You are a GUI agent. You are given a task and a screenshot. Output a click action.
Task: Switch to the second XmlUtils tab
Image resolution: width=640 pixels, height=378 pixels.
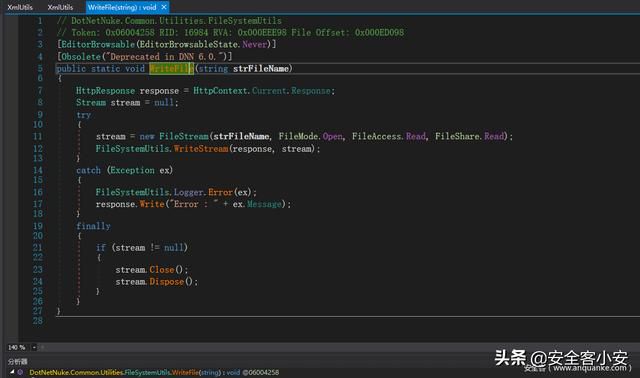[x=60, y=7]
